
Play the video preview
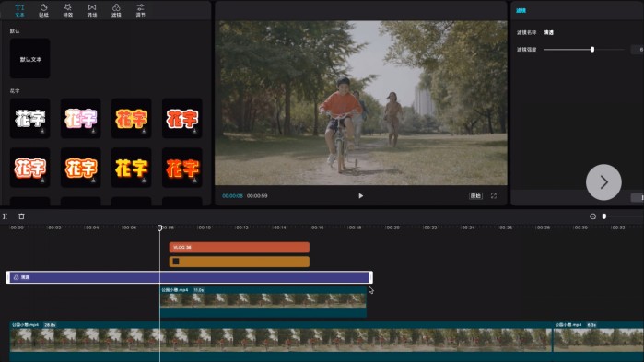pos(360,196)
